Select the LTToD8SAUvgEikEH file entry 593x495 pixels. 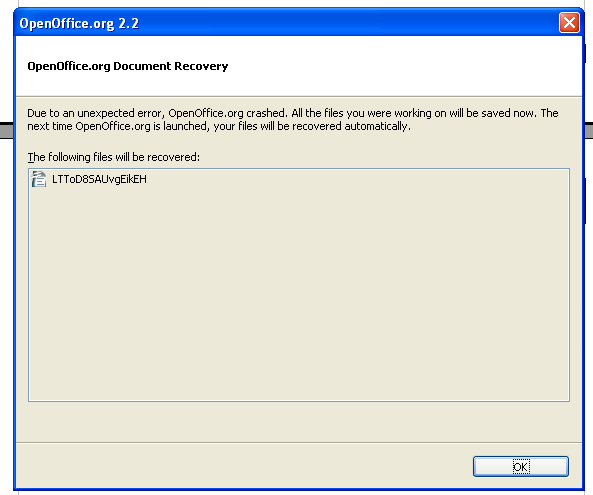pos(99,179)
